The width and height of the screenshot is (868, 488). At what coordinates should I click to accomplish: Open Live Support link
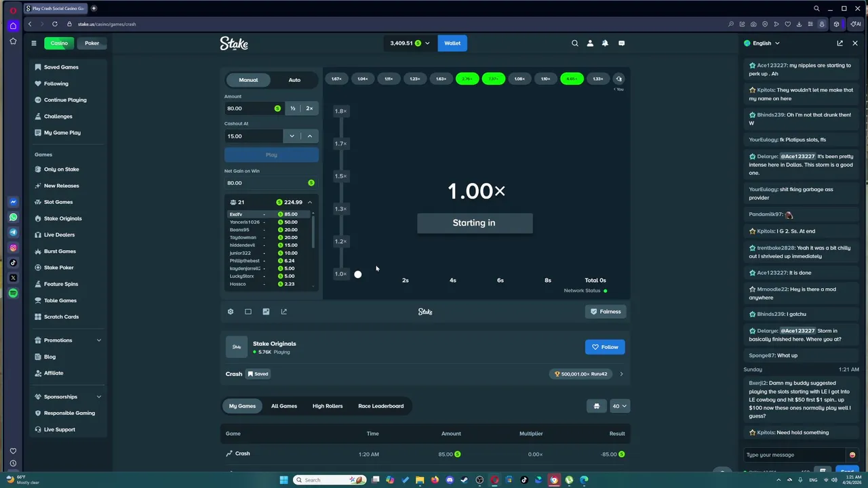click(x=59, y=430)
